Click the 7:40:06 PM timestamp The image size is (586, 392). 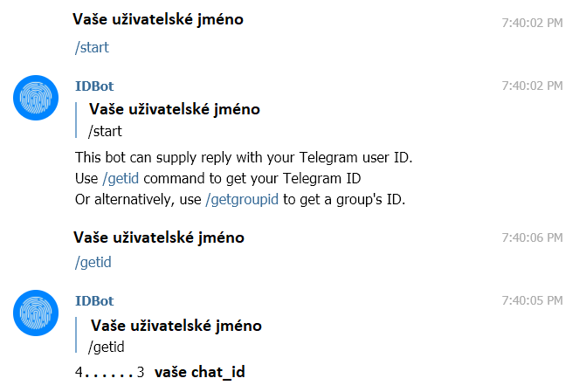(x=532, y=237)
